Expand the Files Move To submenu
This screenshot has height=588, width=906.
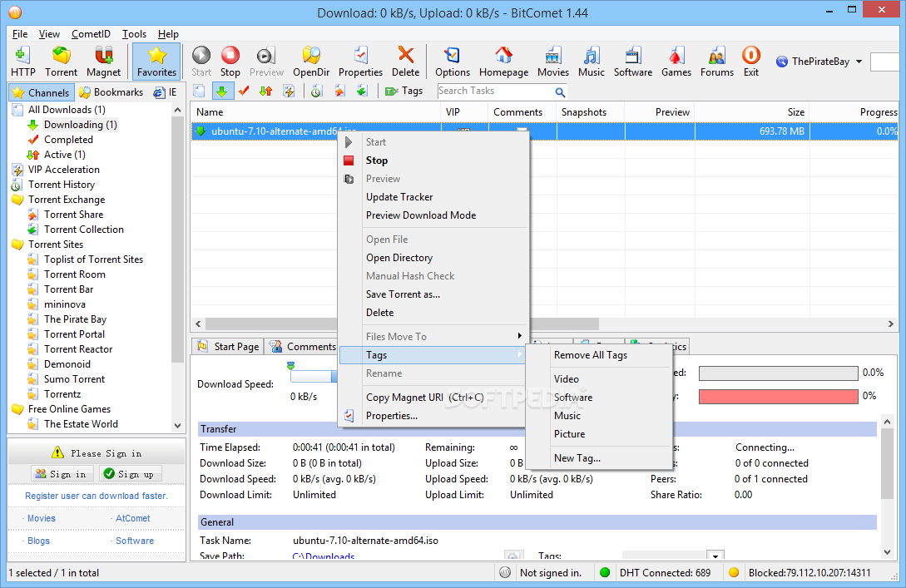coord(433,337)
